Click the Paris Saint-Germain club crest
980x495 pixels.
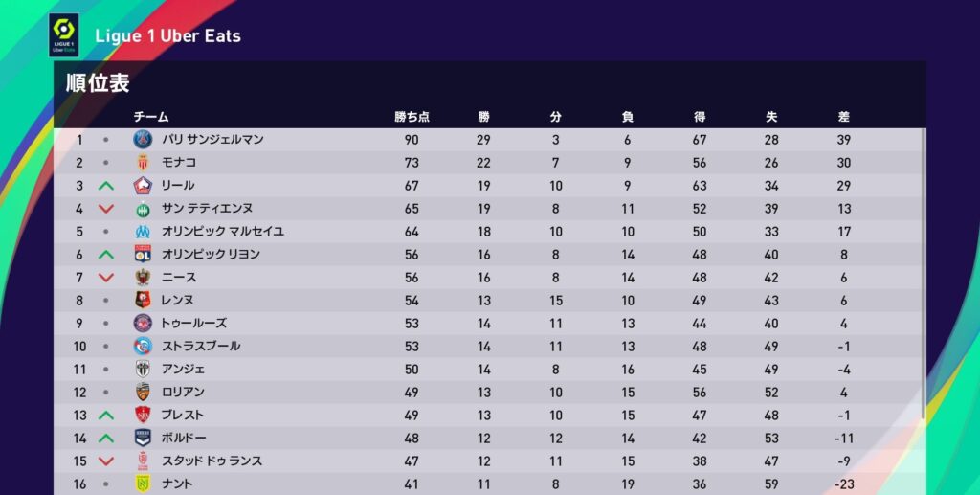click(143, 140)
